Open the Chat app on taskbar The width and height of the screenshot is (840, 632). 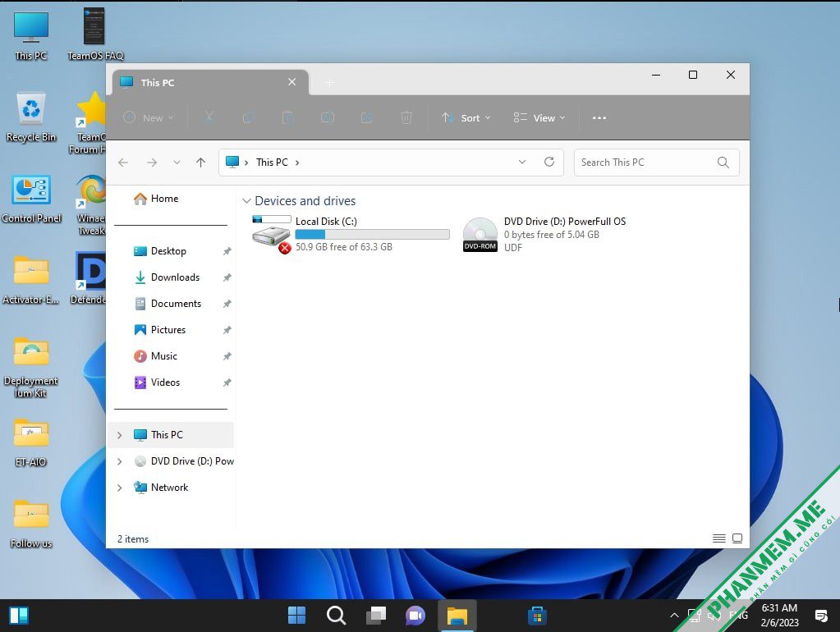click(415, 616)
